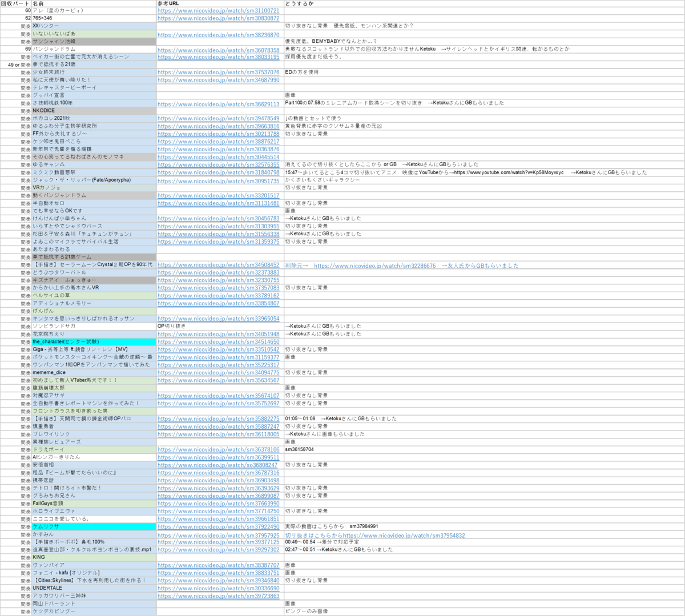Viewport: 685px width, 616px height.
Task: Select the かくさいもくさいギャラクシー note cell
Action: tap(484, 180)
